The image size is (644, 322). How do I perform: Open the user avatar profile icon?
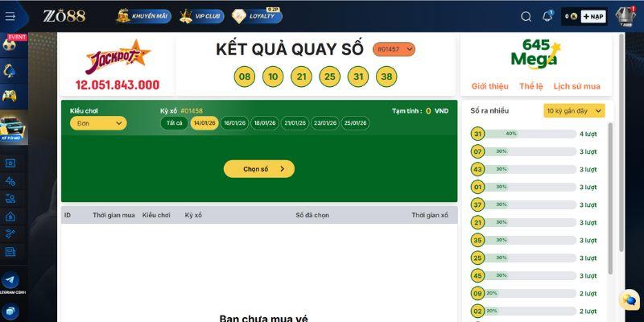(x=625, y=16)
